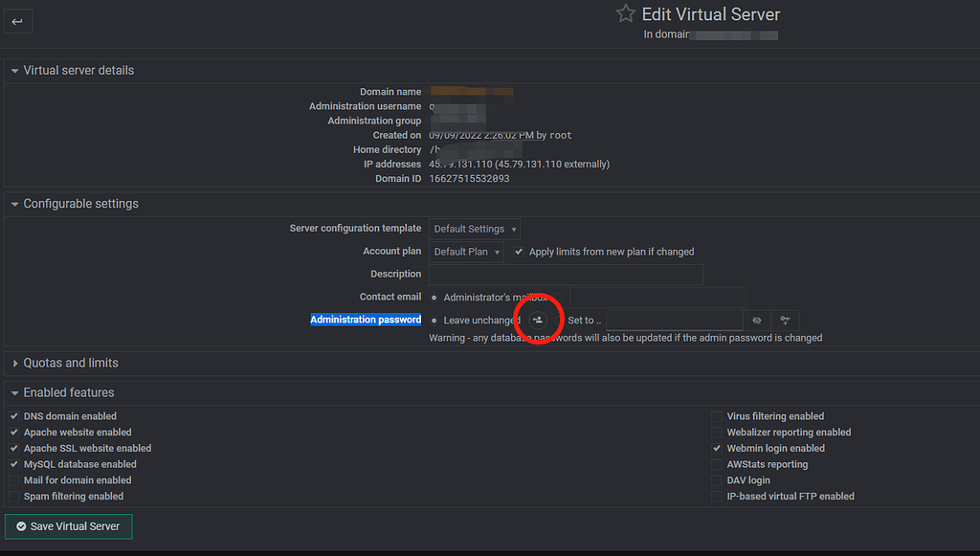
Task: Click the star icon beside Edit Virtual Server
Action: pyautogui.click(x=625, y=13)
